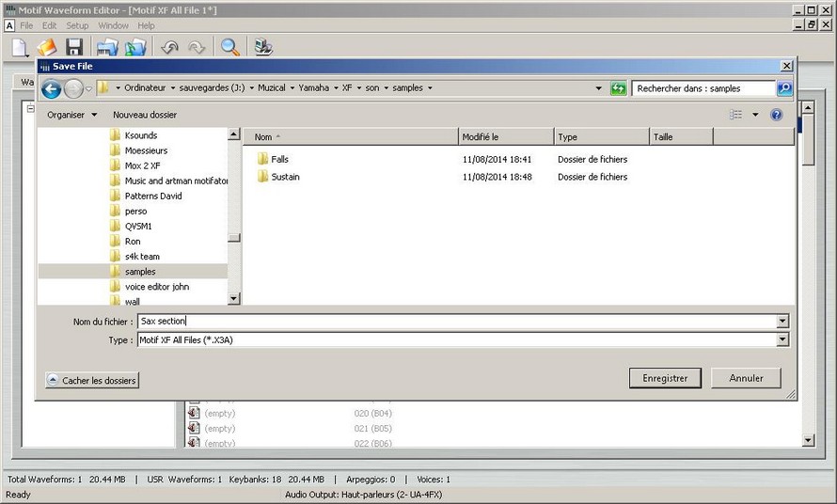Click the Rechercher dans samples search field

pos(703,88)
